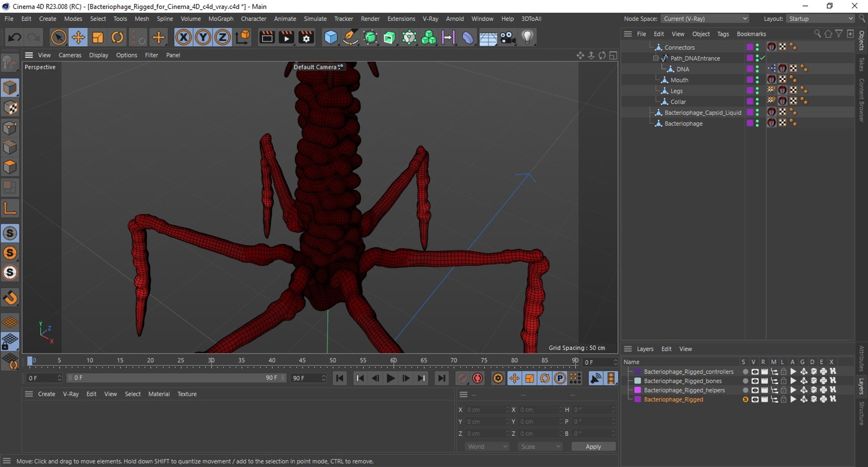Open the Simulate menu
Viewport: 868px width, 467px height.
pyautogui.click(x=315, y=19)
